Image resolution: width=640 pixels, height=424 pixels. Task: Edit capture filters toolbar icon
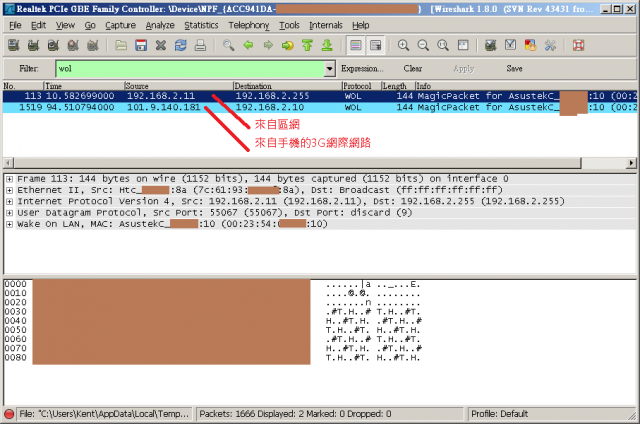(x=491, y=45)
